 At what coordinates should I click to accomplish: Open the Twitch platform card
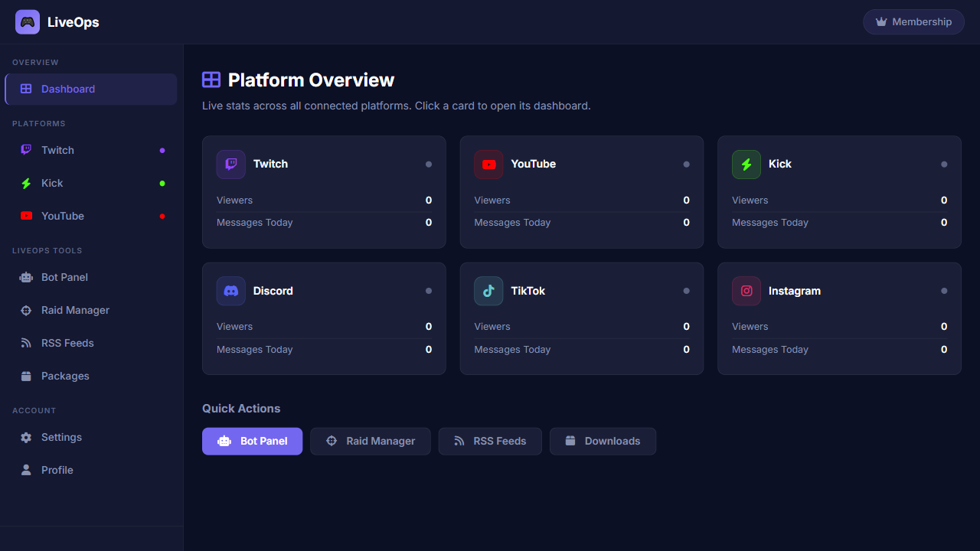tap(324, 192)
